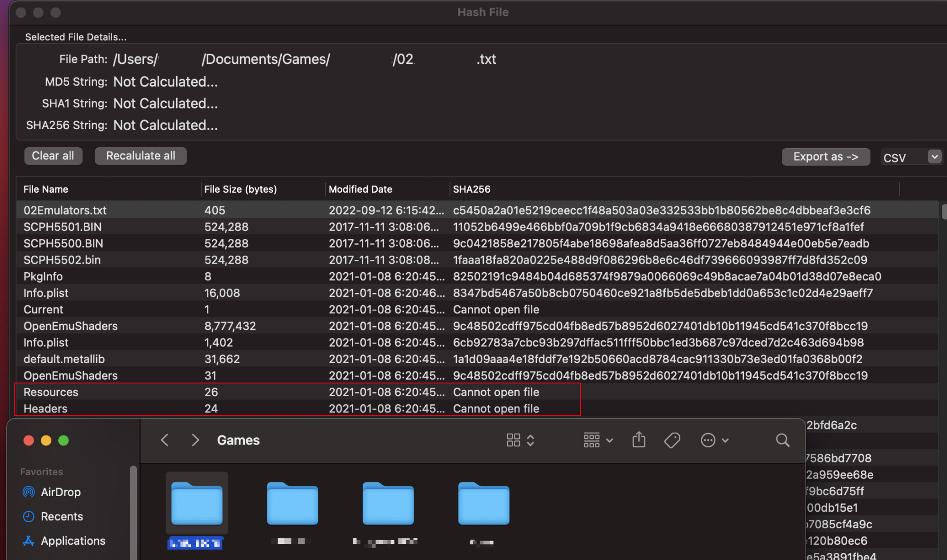Select the first highlighted folder thumbnail
The image size is (947, 560).
pyautogui.click(x=197, y=504)
